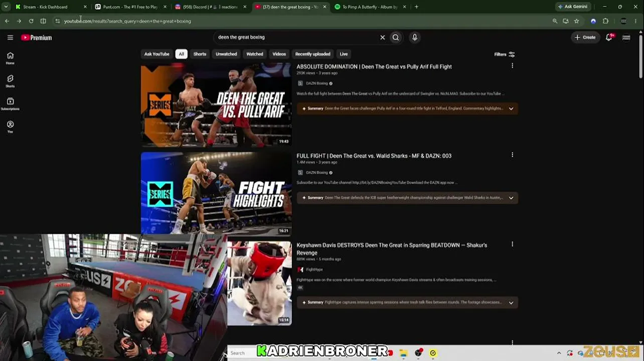Open the yellow checkmark taskbar app
This screenshot has height=361, width=644.
[433, 353]
